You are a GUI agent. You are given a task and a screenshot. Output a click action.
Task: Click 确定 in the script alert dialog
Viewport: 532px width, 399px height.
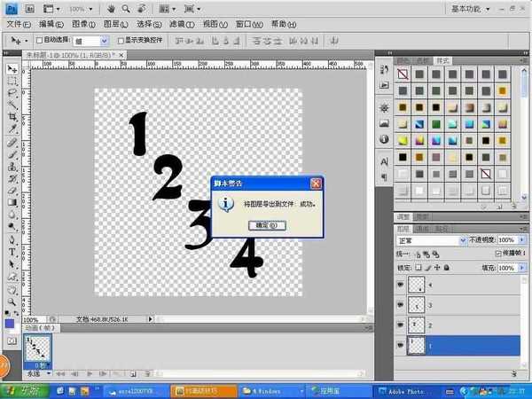pyautogui.click(x=267, y=225)
